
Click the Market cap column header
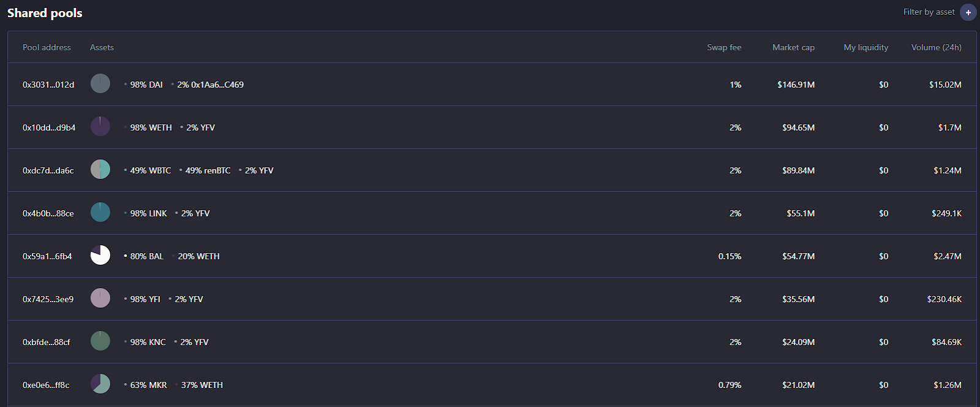(793, 47)
